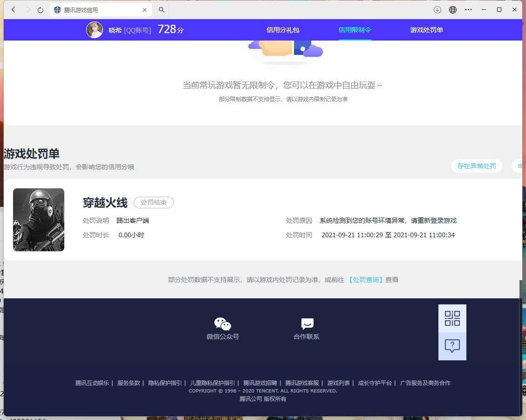The width and height of the screenshot is (526, 420).
Task: Open 腾讯游戏招聘 footer link
Action: point(260,383)
